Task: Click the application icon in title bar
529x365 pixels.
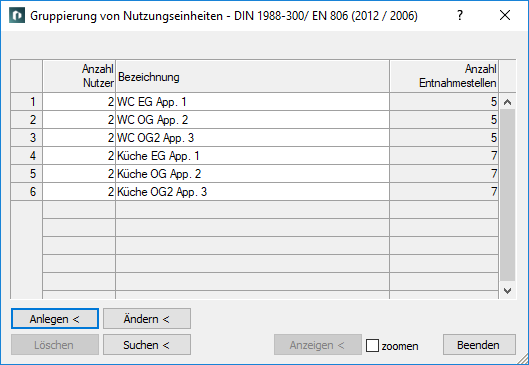Action: pyautogui.click(x=17, y=16)
